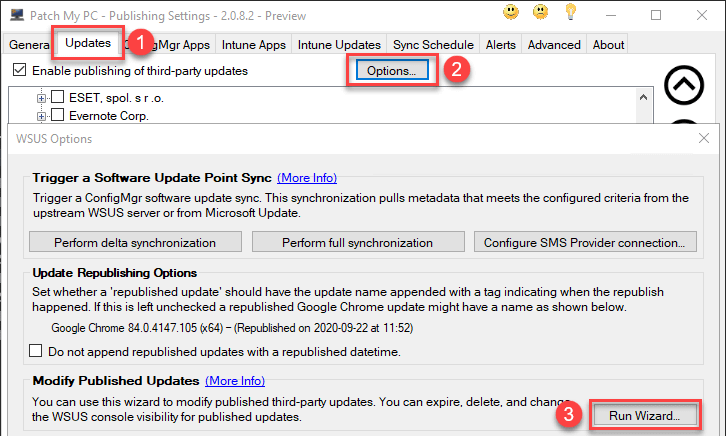Select the Updates tab
The width and height of the screenshot is (726, 436).
point(88,43)
